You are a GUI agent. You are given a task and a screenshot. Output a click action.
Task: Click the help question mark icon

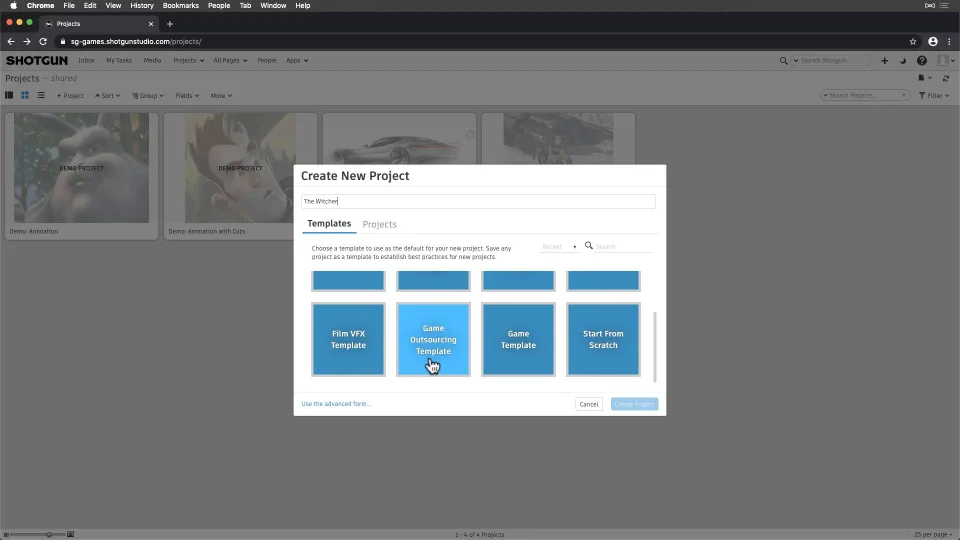pos(921,61)
